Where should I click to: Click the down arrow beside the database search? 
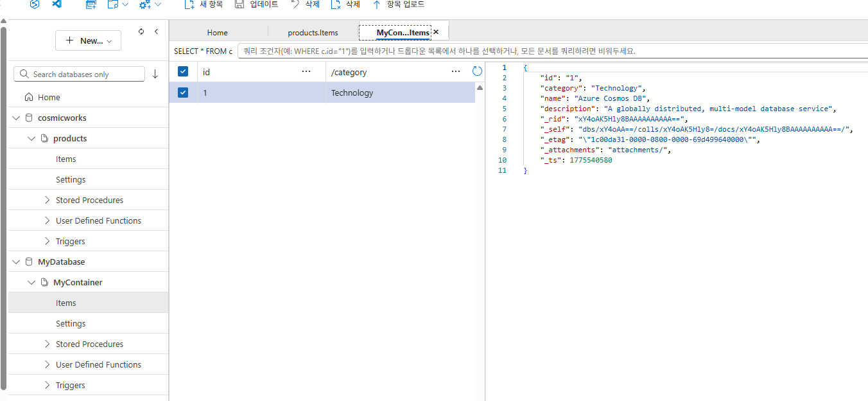point(155,74)
